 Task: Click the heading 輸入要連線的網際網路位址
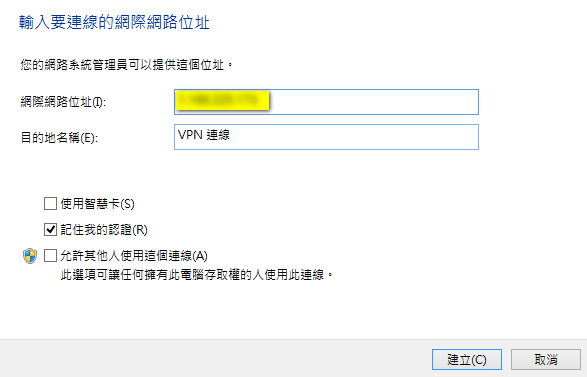coord(114,22)
